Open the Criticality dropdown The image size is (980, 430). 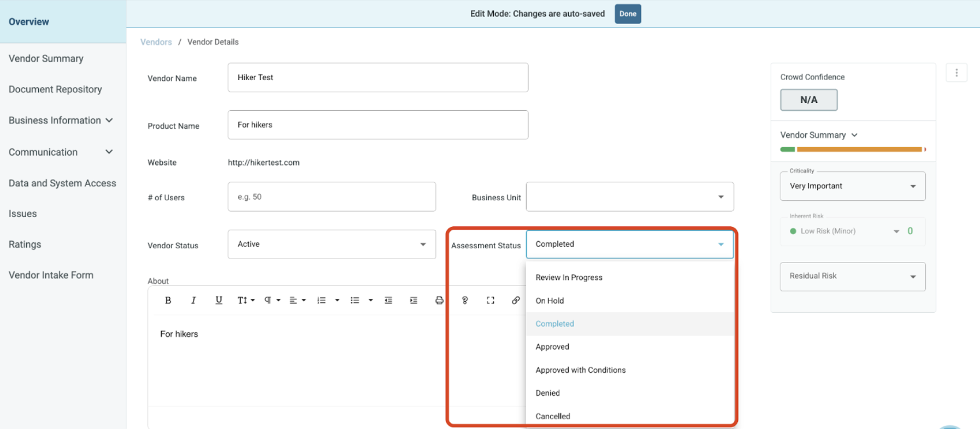pos(853,186)
